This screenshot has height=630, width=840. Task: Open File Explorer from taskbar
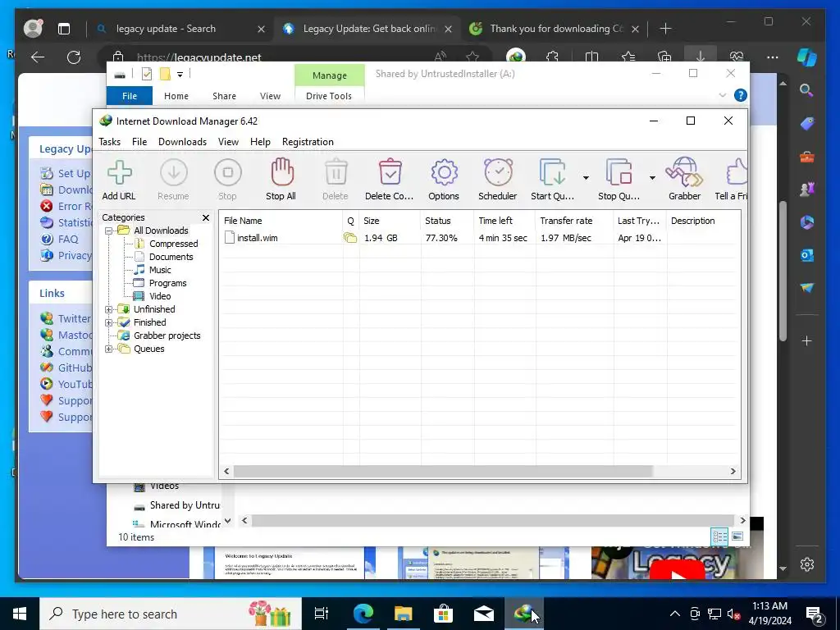(404, 614)
